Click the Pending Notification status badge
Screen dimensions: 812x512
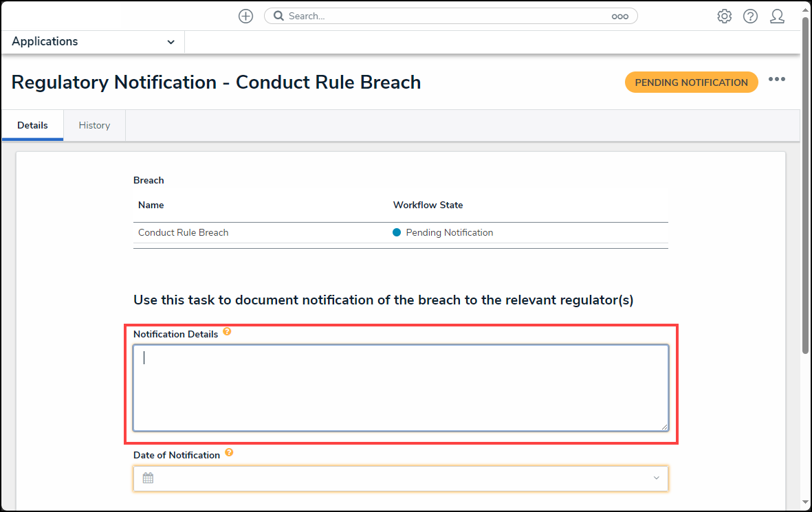[691, 82]
